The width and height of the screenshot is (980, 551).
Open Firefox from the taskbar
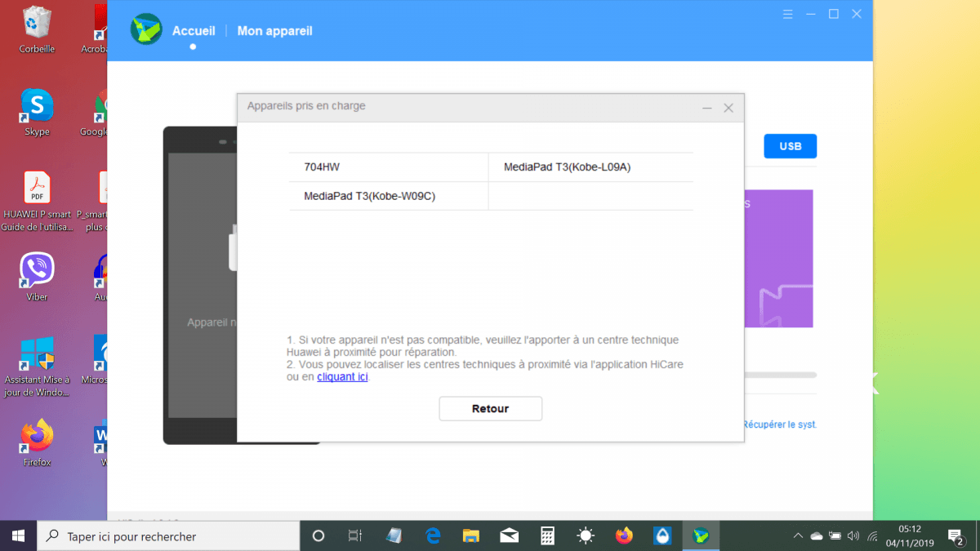pos(624,536)
